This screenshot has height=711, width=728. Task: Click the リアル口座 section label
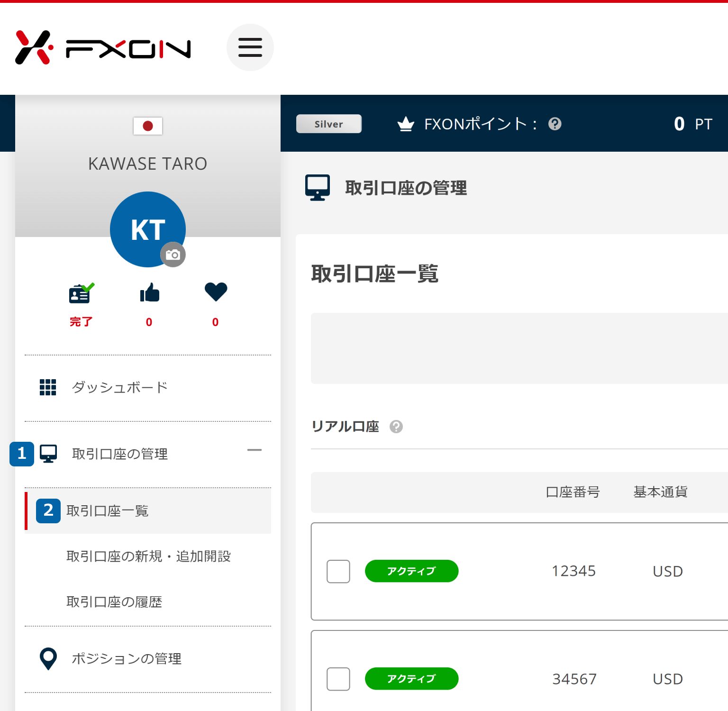pos(345,427)
